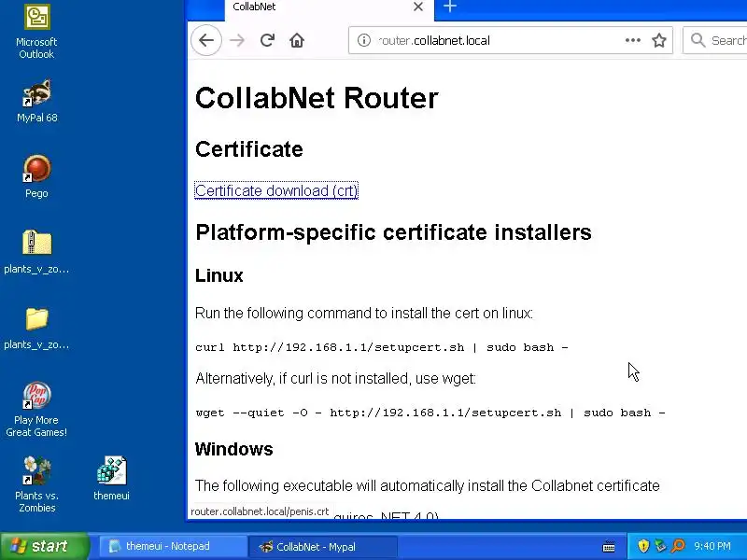
Task: Open the Certificate download (crt) link
Action: click(276, 190)
